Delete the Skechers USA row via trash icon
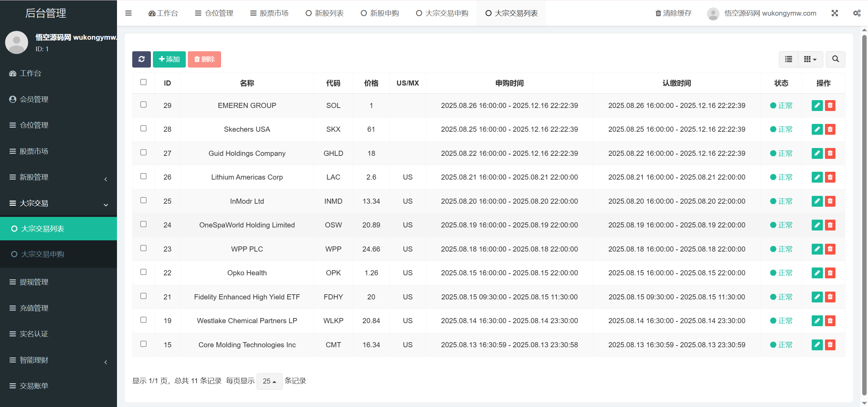 click(x=830, y=129)
